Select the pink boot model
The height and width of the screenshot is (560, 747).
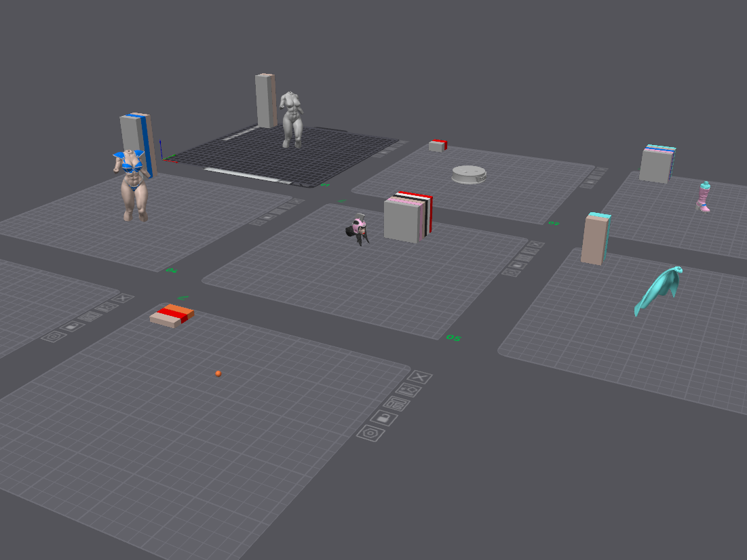[704, 196]
